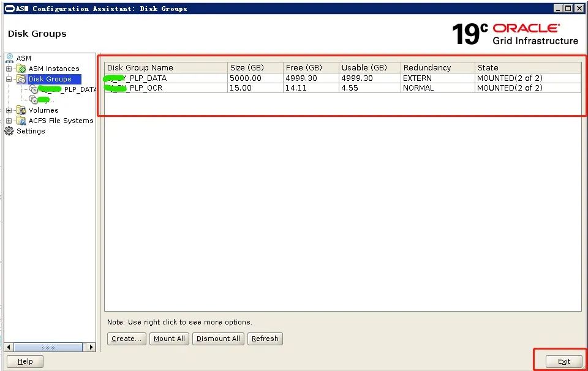Click the Create... button

[126, 339]
